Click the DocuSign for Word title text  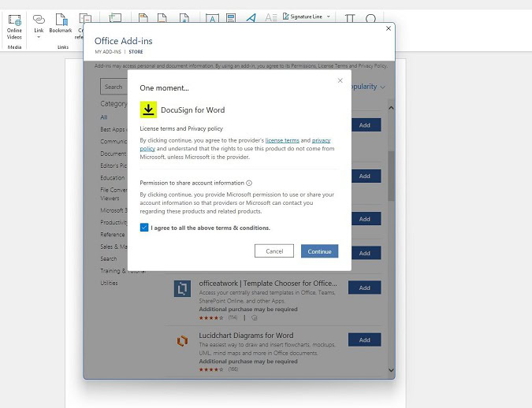193,110
